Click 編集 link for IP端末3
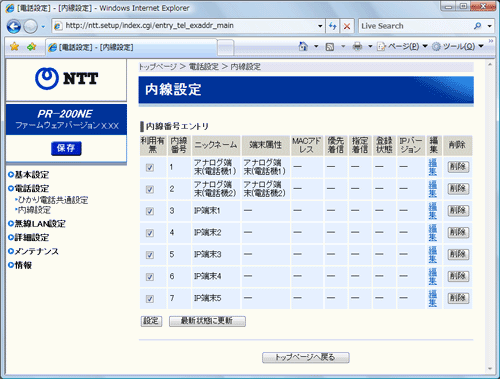Screen dimensions: 500x379 [433, 255]
